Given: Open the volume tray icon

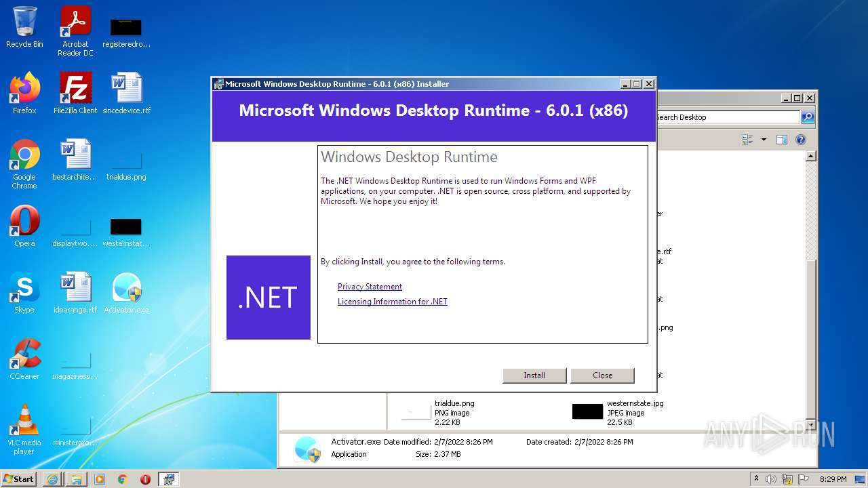Looking at the screenshot, I should pos(771,479).
